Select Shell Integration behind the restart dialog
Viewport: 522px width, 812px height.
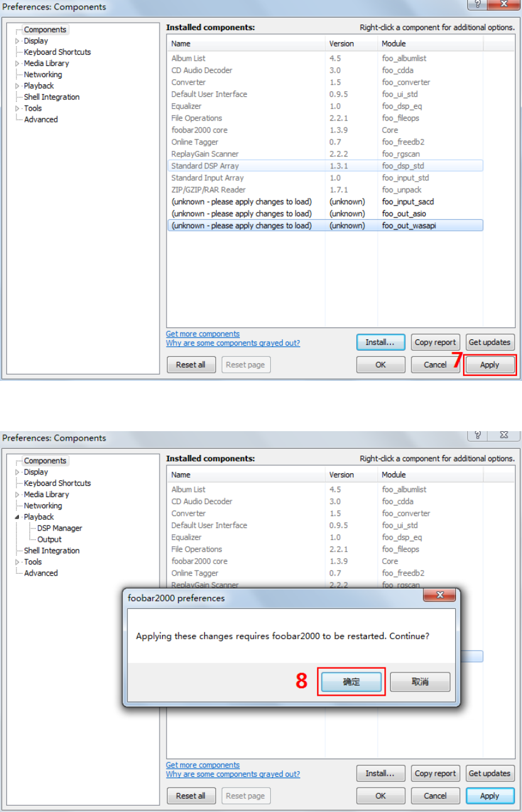52,551
